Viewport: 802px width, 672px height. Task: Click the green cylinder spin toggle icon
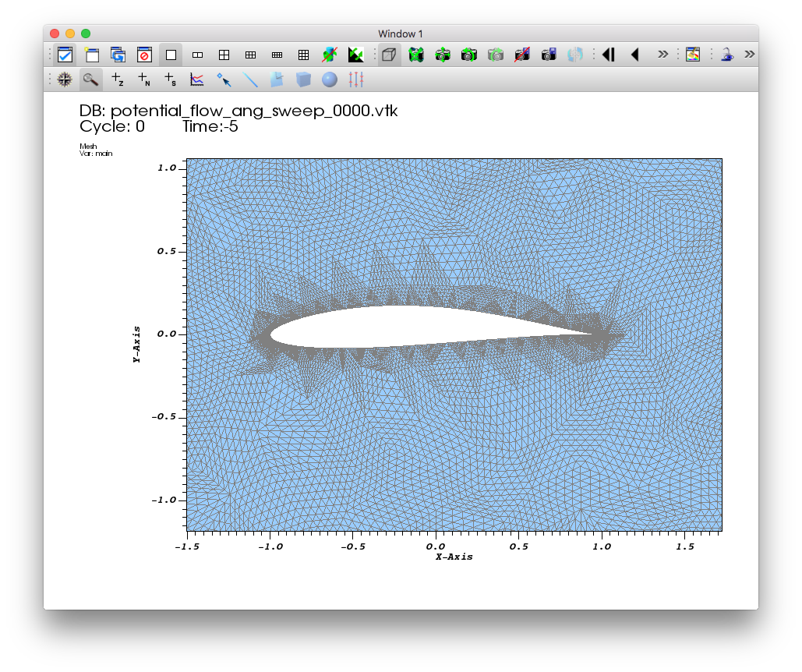coord(330,55)
